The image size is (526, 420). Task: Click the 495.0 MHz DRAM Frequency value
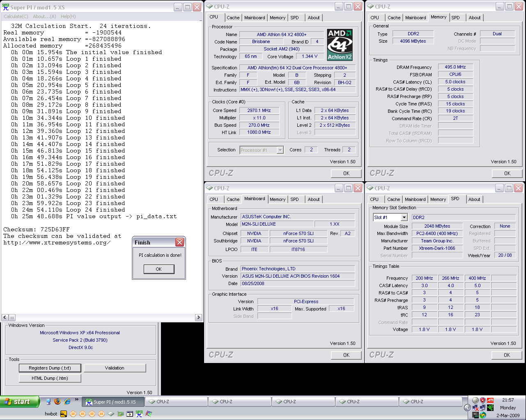(x=455, y=67)
